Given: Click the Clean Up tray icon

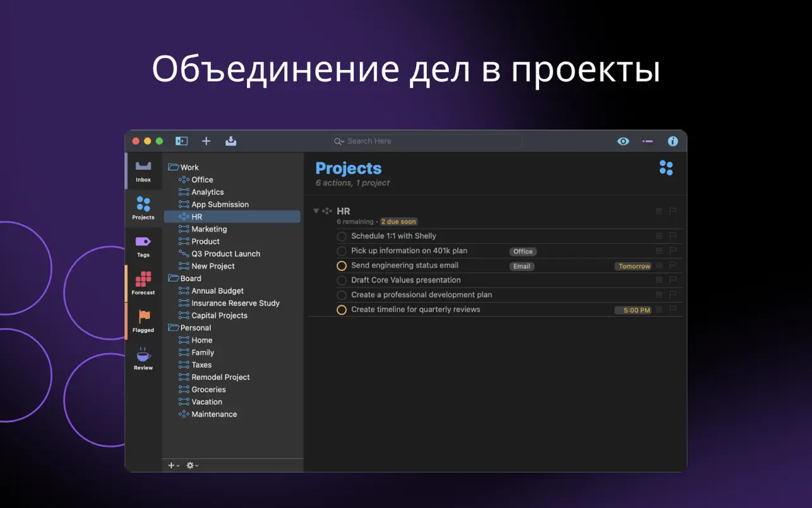Looking at the screenshot, I should tap(230, 141).
